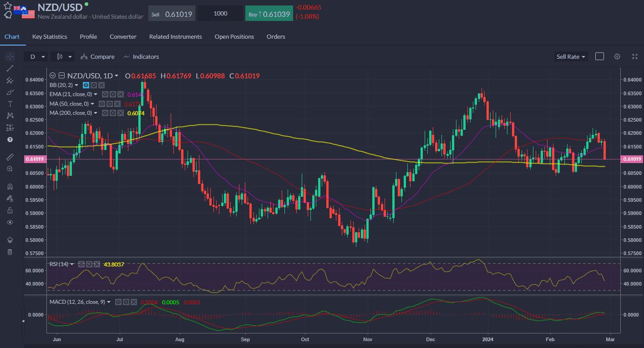The width and height of the screenshot is (644, 348).
Task: Switch to the Key Statistics tab
Action: (50, 36)
